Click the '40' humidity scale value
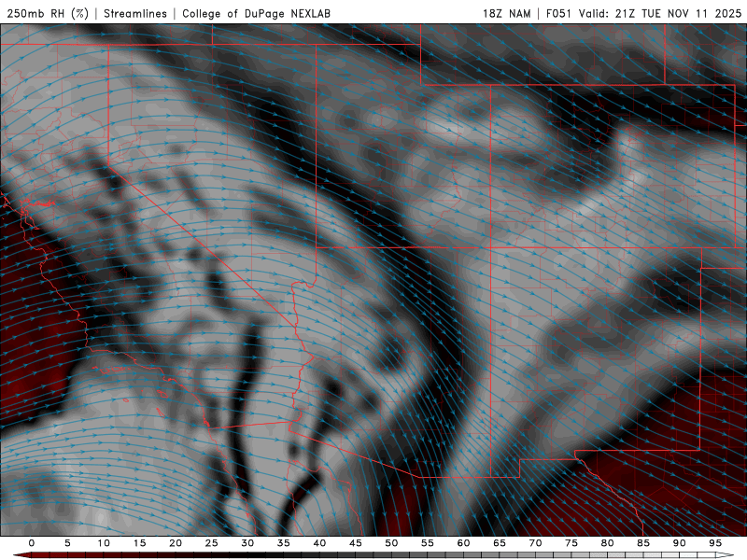Image resolution: width=747 pixels, height=560 pixels. (319, 543)
